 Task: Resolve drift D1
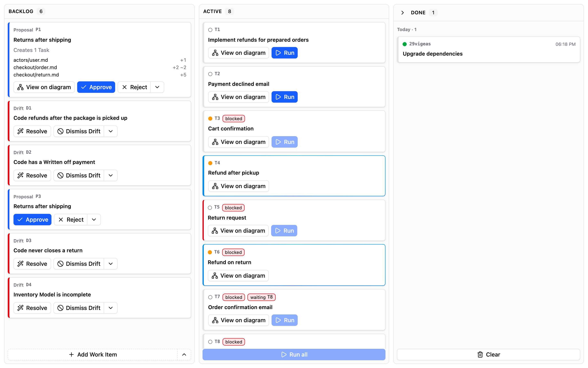coord(32,131)
